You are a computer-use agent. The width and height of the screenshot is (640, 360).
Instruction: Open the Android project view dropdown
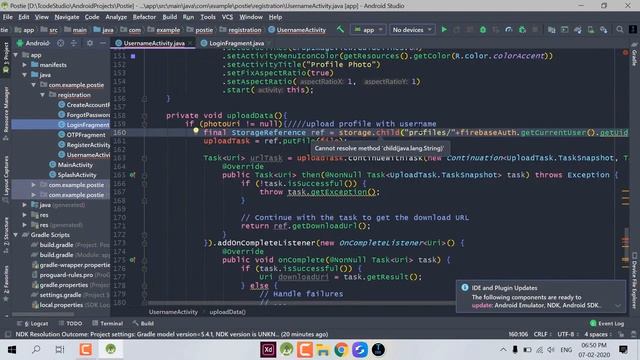[34, 43]
